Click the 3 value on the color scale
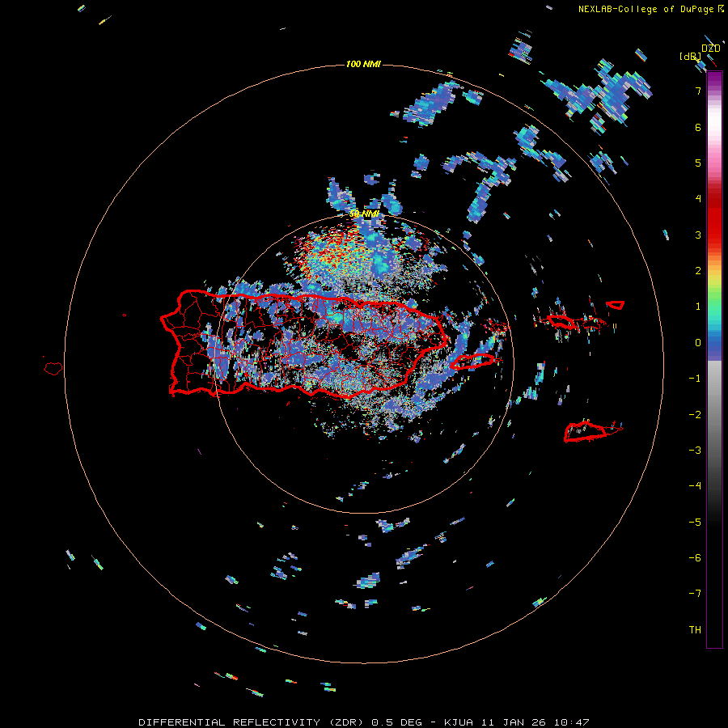The height and width of the screenshot is (728, 728). pos(698,235)
